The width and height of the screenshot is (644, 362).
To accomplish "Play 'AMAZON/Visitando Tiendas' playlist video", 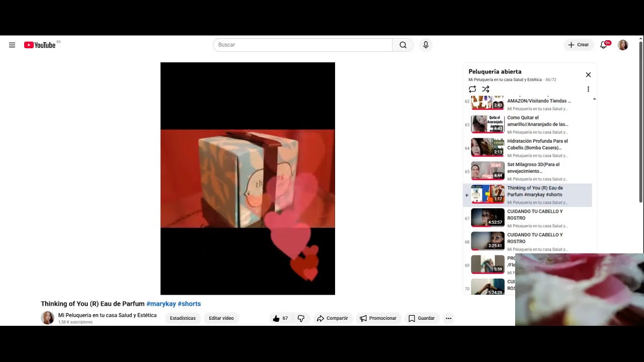I will (x=527, y=104).
